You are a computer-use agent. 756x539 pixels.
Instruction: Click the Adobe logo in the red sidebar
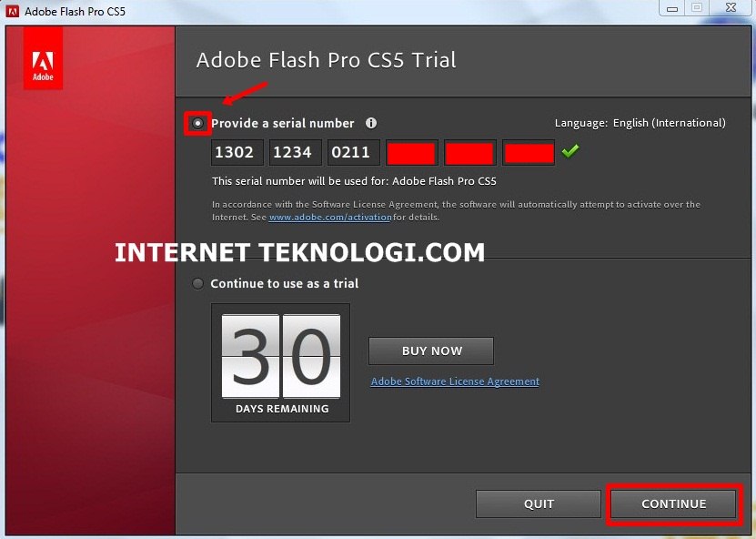[43, 65]
